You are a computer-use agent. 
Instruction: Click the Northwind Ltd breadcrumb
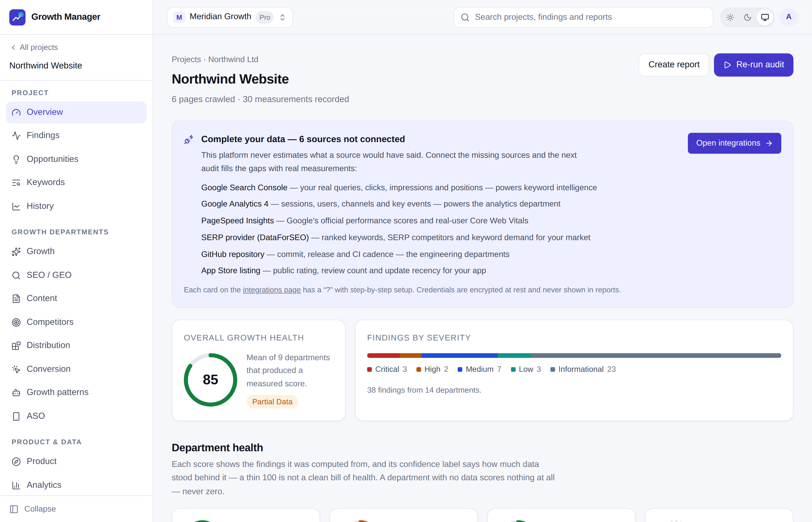click(x=233, y=60)
